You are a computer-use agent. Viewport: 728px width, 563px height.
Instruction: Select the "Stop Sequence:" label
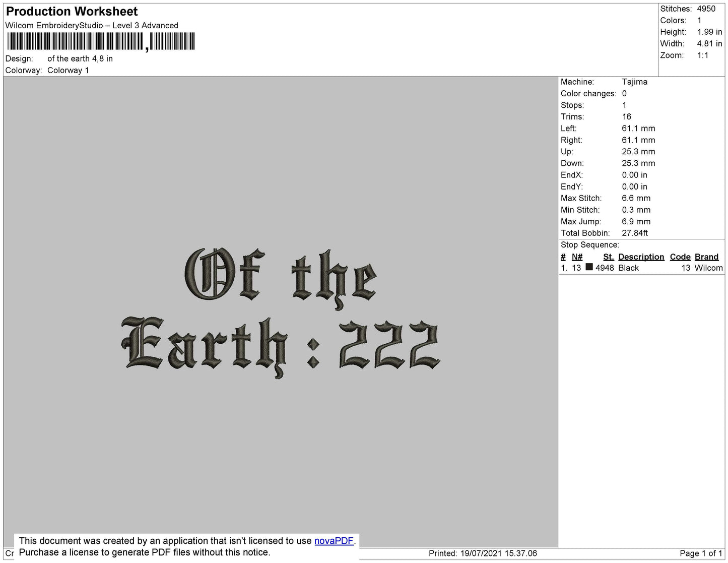(x=590, y=244)
